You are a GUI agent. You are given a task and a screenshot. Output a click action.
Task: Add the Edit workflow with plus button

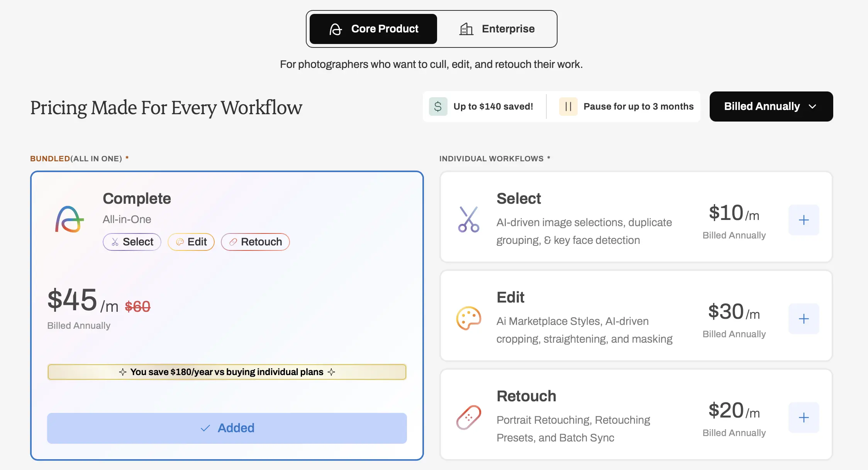click(804, 319)
